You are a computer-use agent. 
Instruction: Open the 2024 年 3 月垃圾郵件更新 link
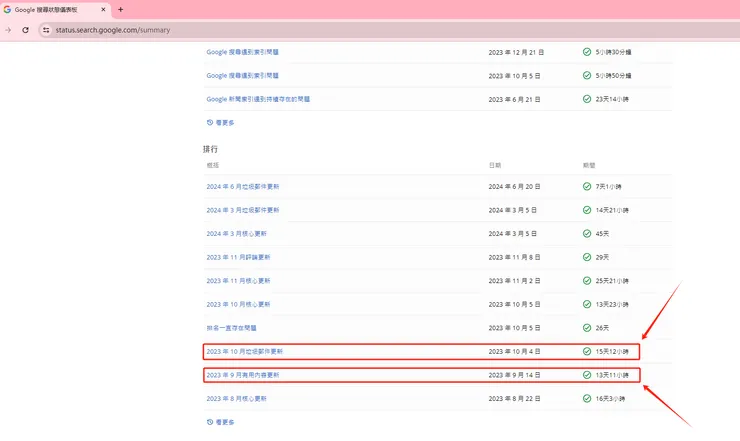(243, 210)
